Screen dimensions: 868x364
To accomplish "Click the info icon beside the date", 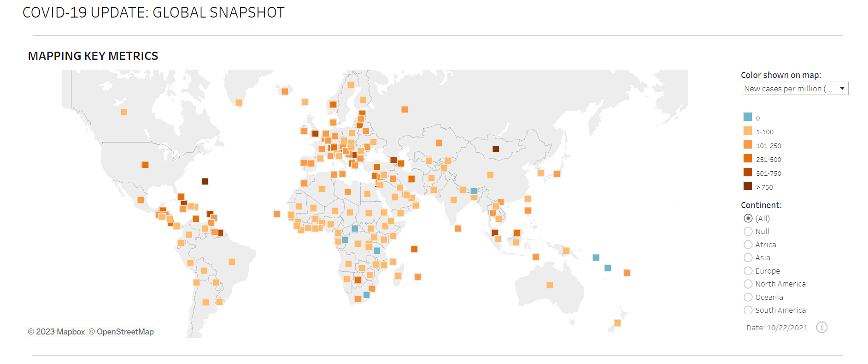I will pos(822,328).
